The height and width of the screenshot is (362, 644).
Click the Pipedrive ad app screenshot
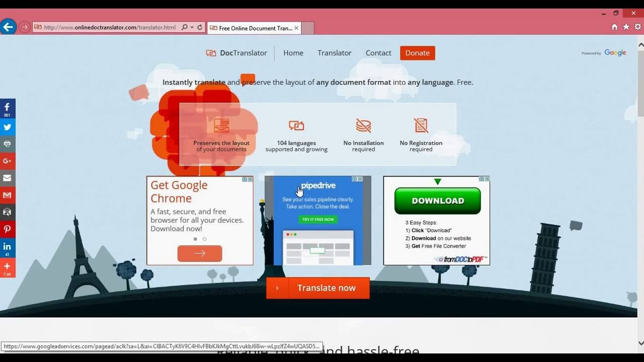point(318,247)
